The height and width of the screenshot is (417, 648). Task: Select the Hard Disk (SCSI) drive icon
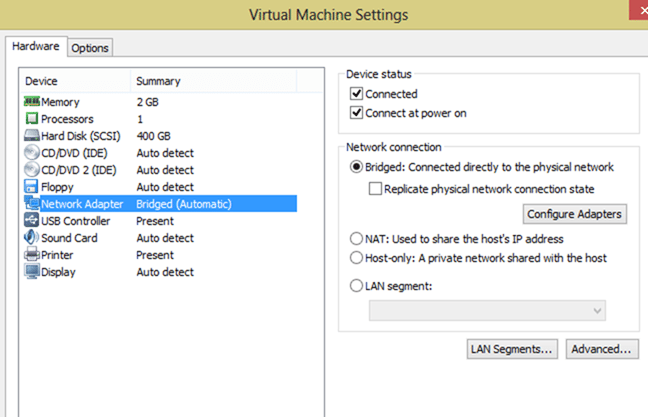tap(32, 136)
